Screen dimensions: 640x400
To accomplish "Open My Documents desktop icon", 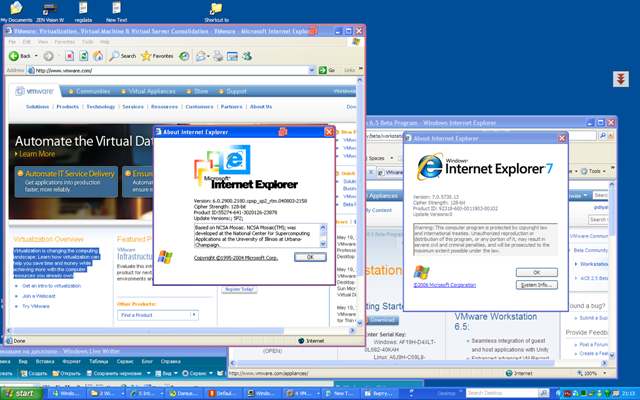I will tap(16, 11).
